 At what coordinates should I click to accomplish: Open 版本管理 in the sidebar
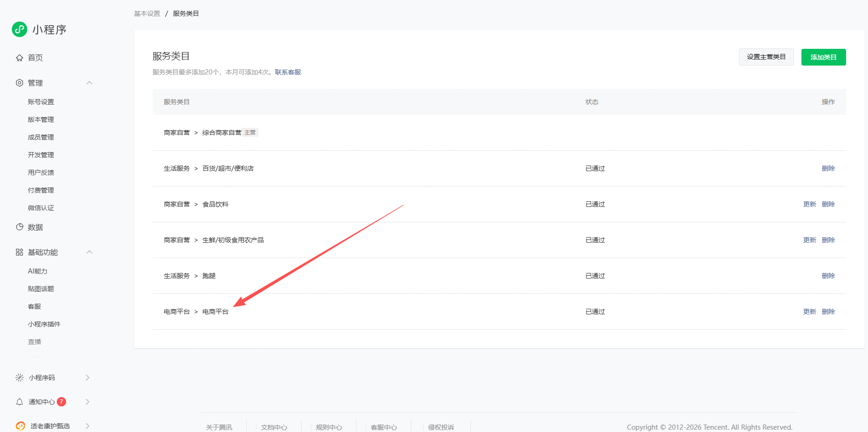pyautogui.click(x=41, y=120)
